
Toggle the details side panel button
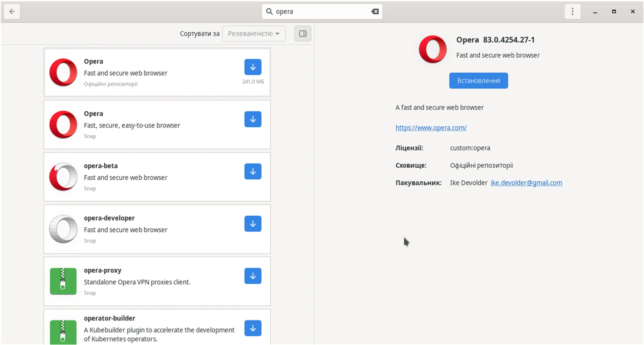point(303,34)
